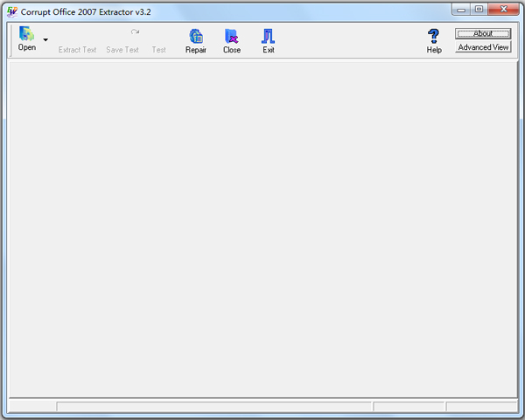Click the grayed Test button

pyautogui.click(x=159, y=50)
